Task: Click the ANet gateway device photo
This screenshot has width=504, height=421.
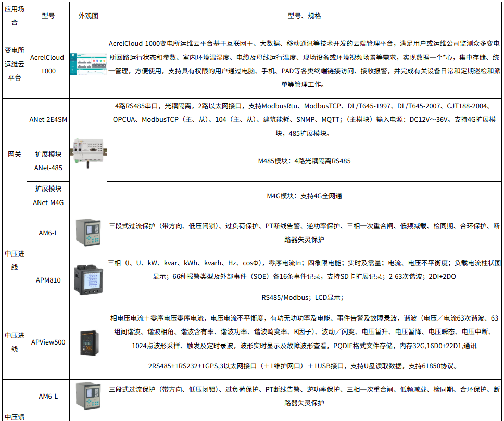Action: [88, 151]
